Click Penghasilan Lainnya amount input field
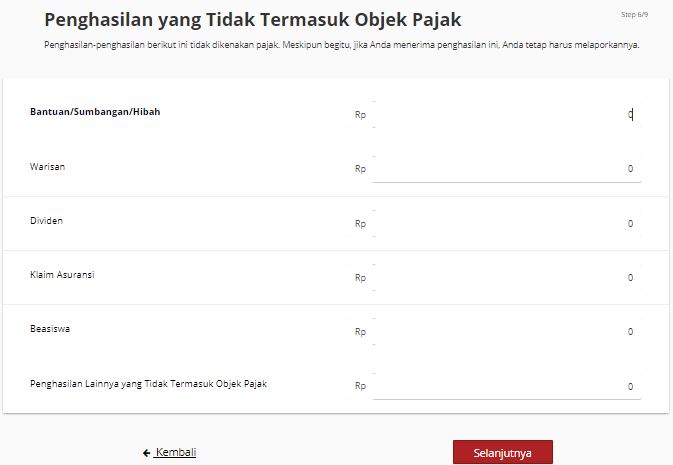Viewport: 673px width, 465px height. point(506,386)
